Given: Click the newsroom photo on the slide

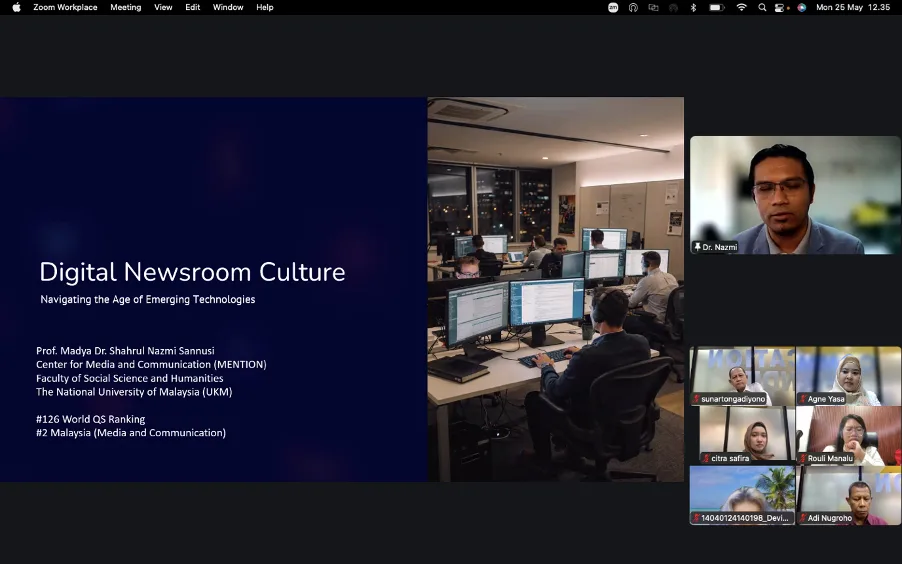Looking at the screenshot, I should pos(556,289).
